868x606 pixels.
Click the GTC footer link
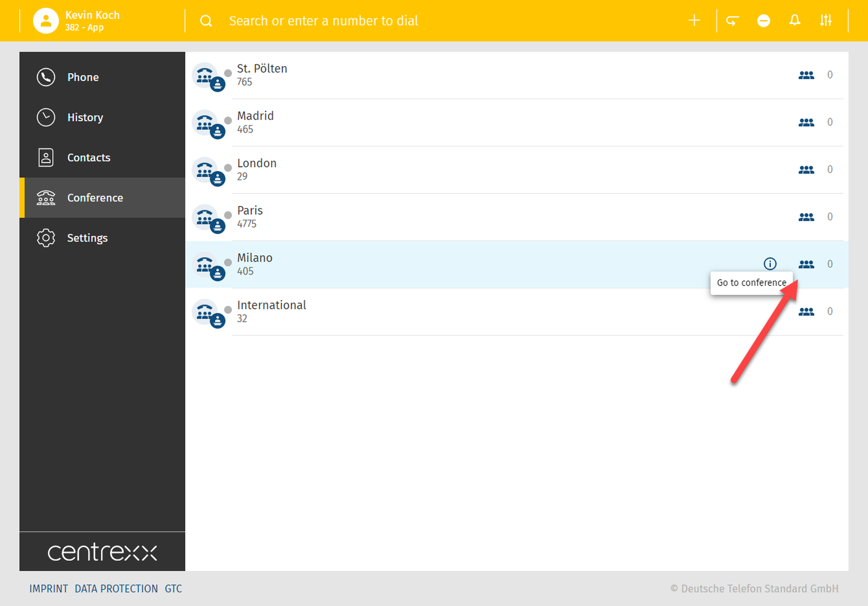pyautogui.click(x=173, y=589)
